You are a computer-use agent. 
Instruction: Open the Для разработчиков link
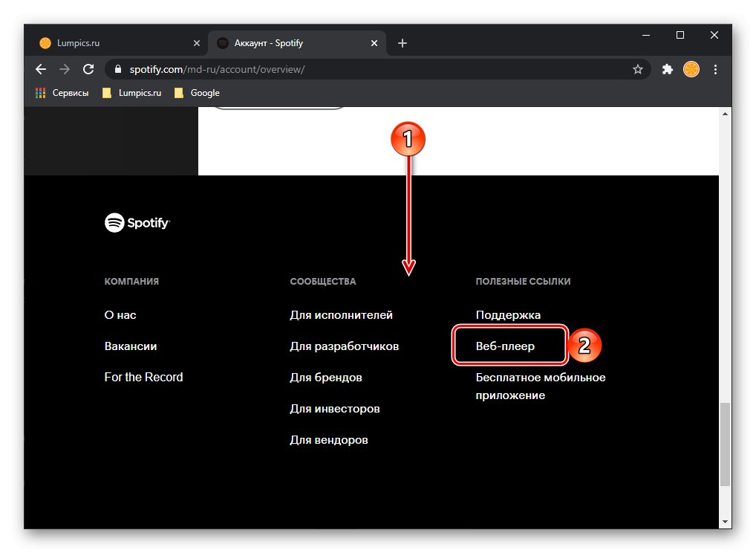tap(345, 346)
